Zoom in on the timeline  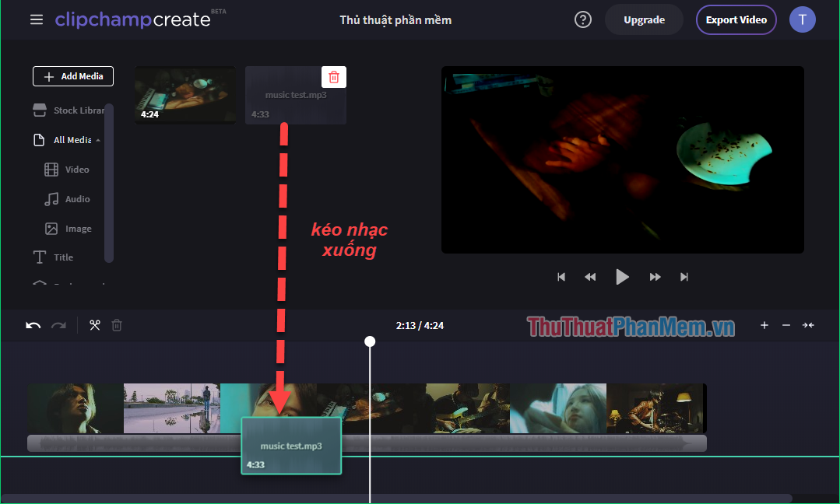tap(764, 325)
